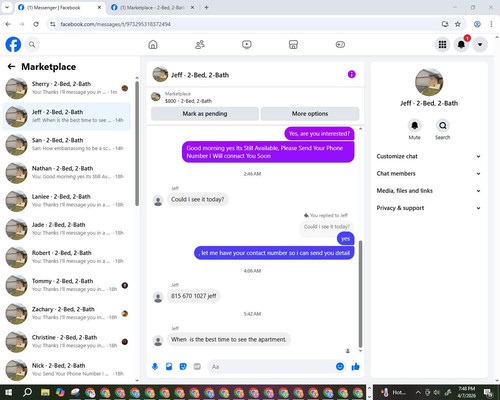Open San - 2-Bed, 2-Bath conversation
Viewport: 500px width, 400px height.
(x=67, y=144)
